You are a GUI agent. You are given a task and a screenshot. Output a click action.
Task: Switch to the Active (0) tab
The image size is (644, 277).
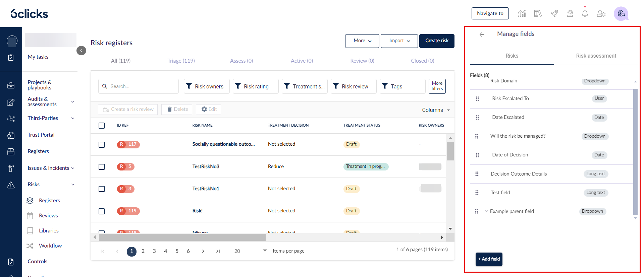[302, 61]
